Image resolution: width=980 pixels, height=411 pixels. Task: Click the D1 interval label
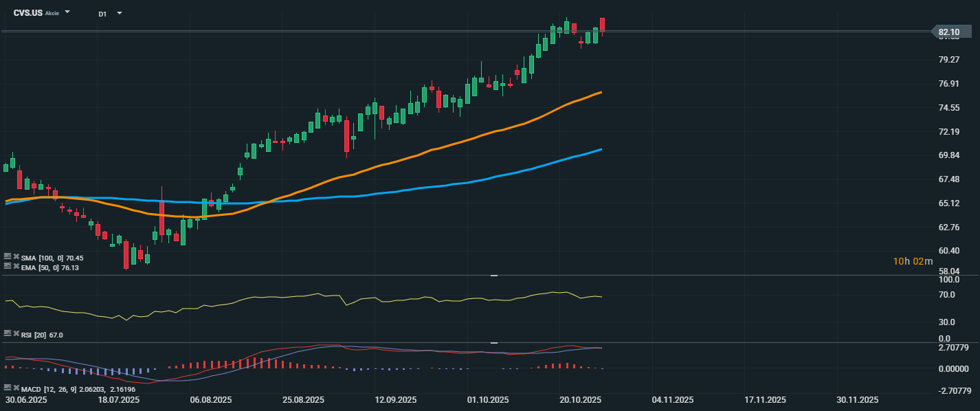click(102, 14)
